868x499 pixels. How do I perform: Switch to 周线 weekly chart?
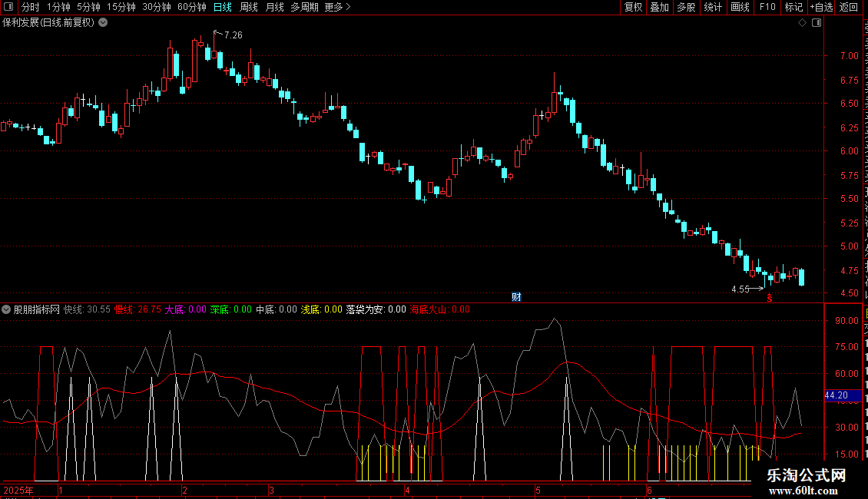249,7
